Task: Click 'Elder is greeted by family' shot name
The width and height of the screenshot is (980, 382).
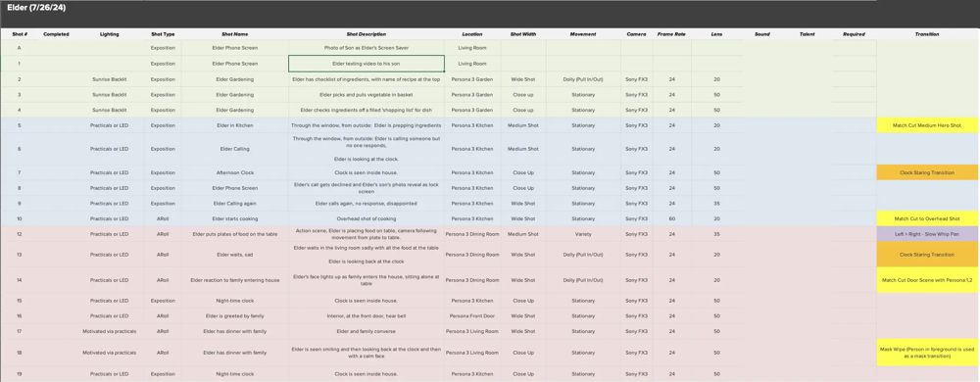Action: [235, 316]
